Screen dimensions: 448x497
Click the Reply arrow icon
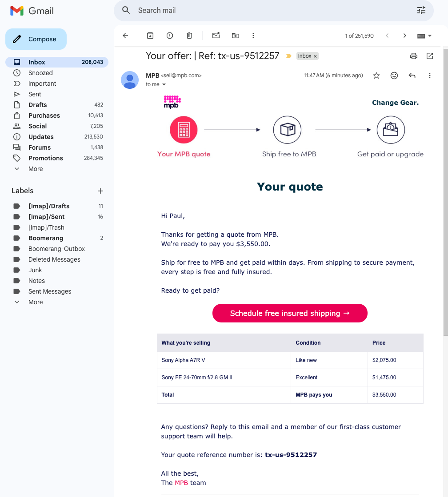412,76
